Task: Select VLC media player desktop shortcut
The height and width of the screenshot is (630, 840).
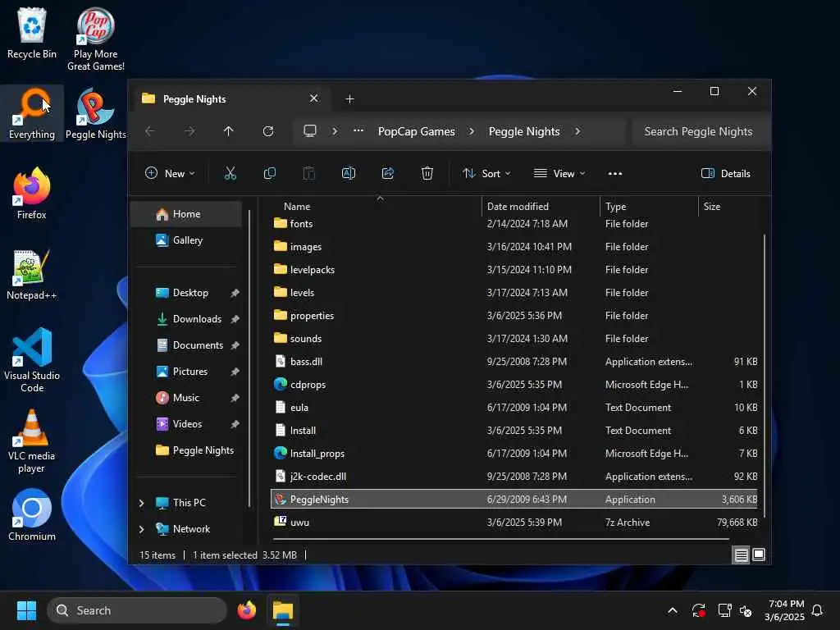Action: pos(32,441)
